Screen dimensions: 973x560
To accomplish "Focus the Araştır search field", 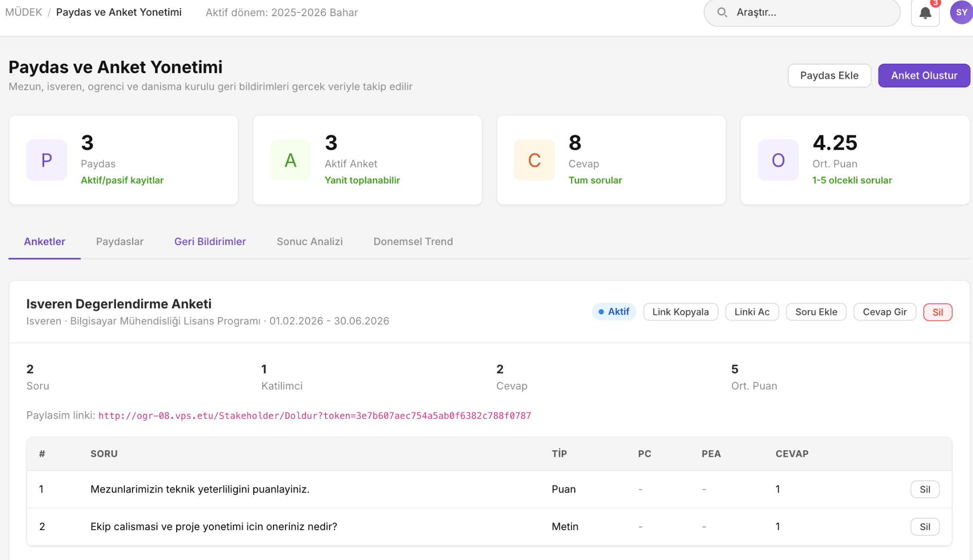I will coord(802,13).
